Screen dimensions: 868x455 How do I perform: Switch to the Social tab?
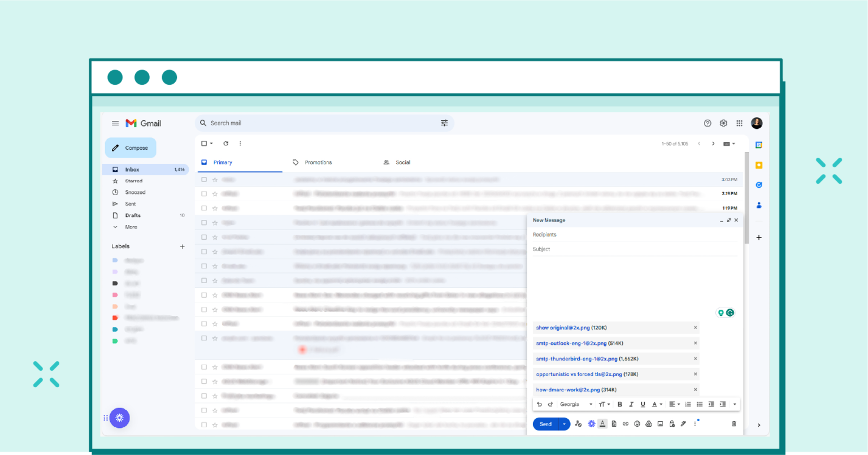pos(402,162)
